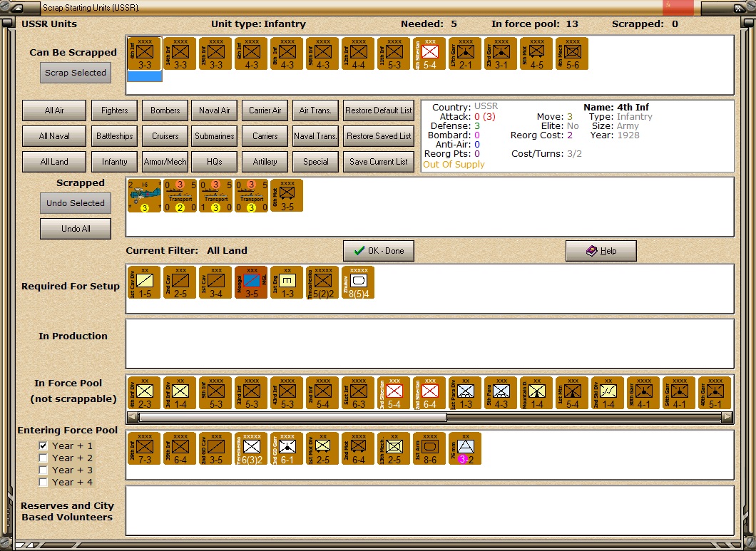Click the 3rd Siberian 5-4 force pool counter
The height and width of the screenshot is (551, 756).
(394, 393)
